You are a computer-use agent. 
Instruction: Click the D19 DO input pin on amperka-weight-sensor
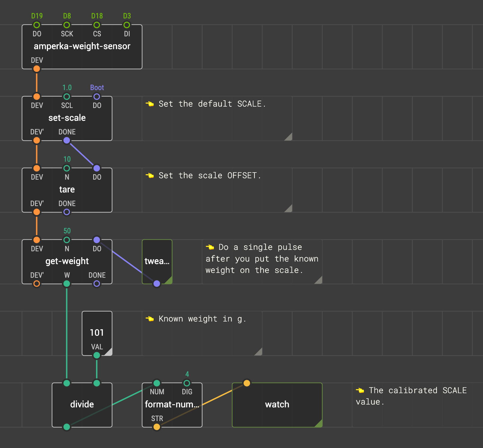[37, 25]
